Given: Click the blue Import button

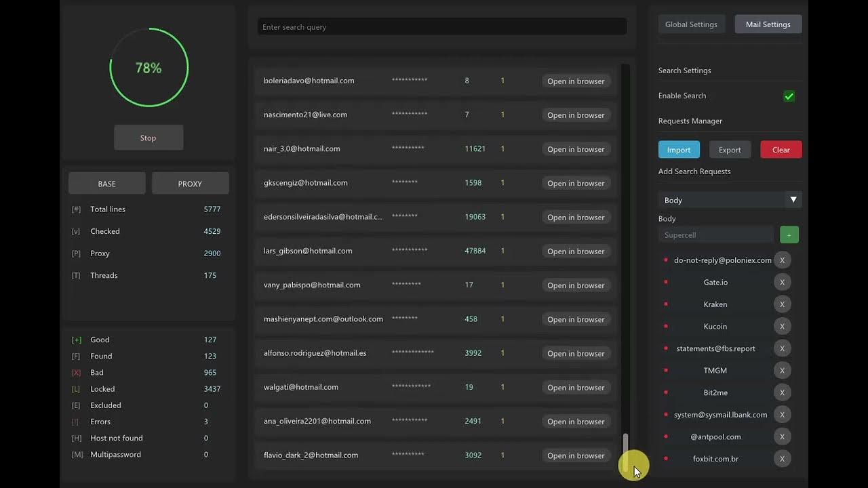Looking at the screenshot, I should pos(679,150).
